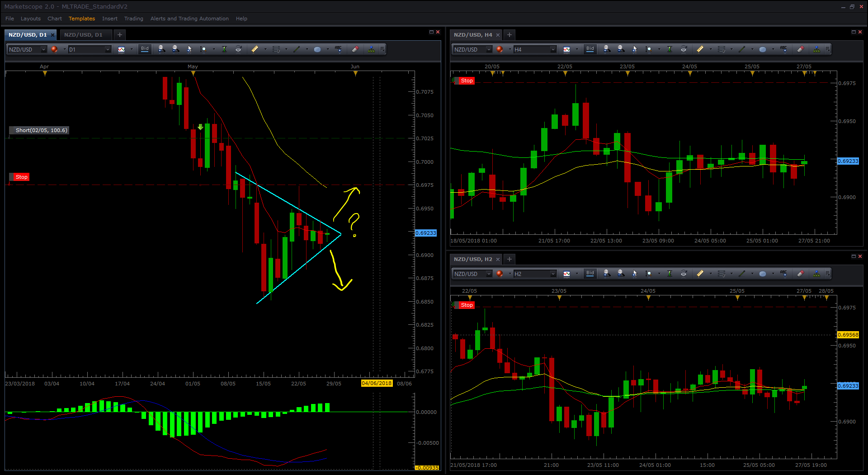This screenshot has height=475, width=868.
Task: Expand the chart type arrow in D1 toolbar
Action: 132,49
